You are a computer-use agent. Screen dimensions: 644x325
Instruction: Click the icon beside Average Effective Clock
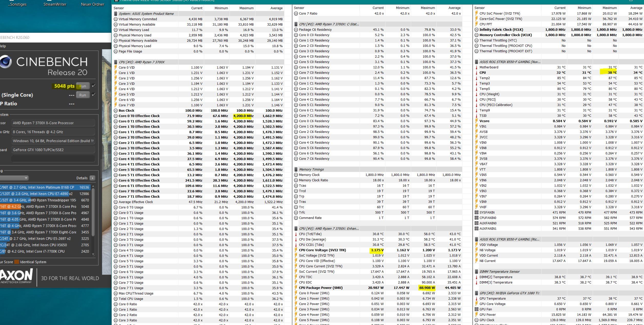pyautogui.click(x=116, y=202)
